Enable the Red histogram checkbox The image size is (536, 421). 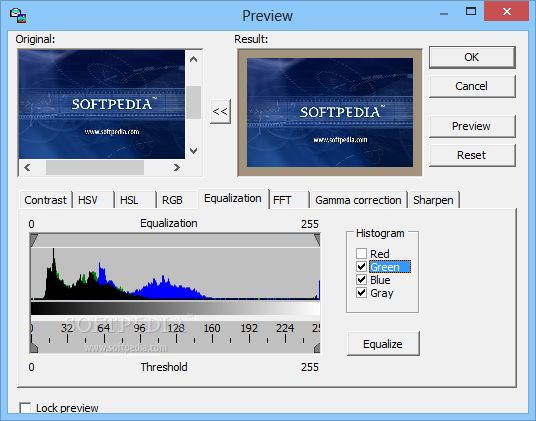(361, 254)
